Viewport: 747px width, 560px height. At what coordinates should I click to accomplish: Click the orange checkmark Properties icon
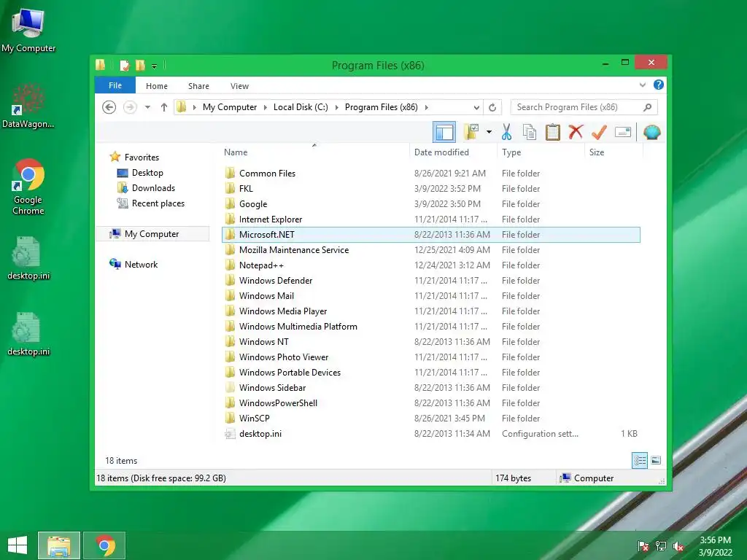(x=599, y=132)
